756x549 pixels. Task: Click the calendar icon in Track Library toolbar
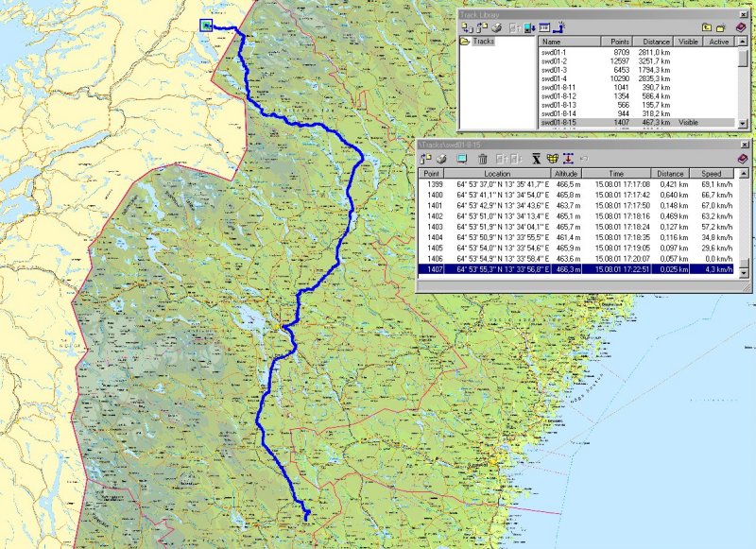coord(544,26)
